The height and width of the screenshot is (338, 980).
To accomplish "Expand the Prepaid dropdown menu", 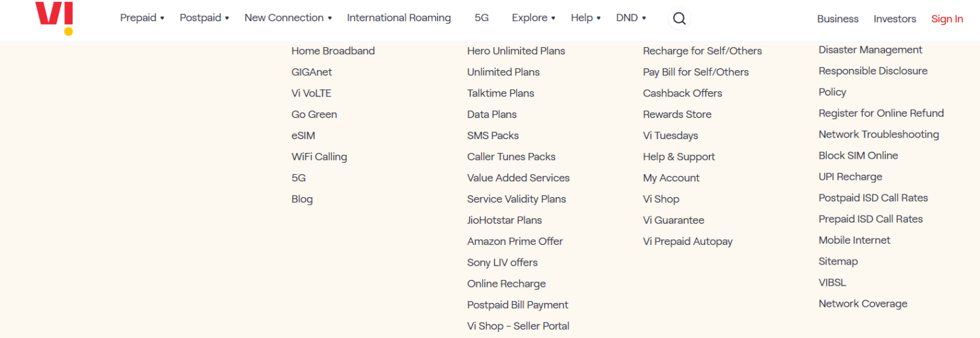I will tap(142, 18).
